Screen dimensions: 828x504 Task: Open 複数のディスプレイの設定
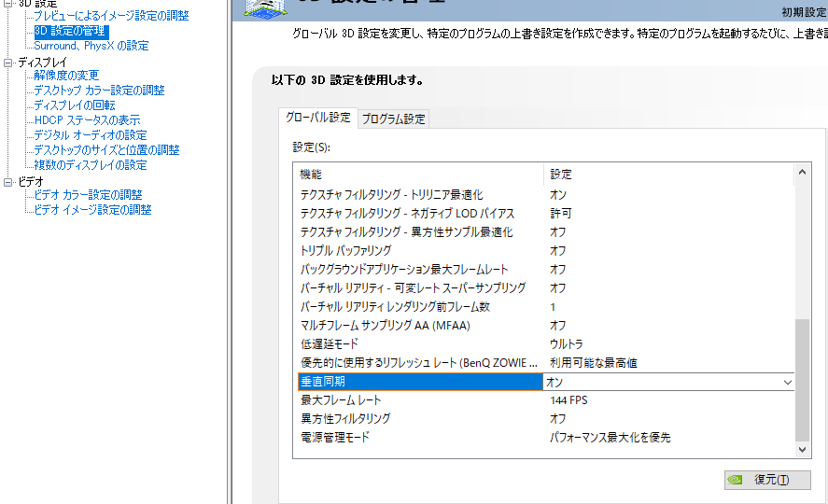pos(91,165)
